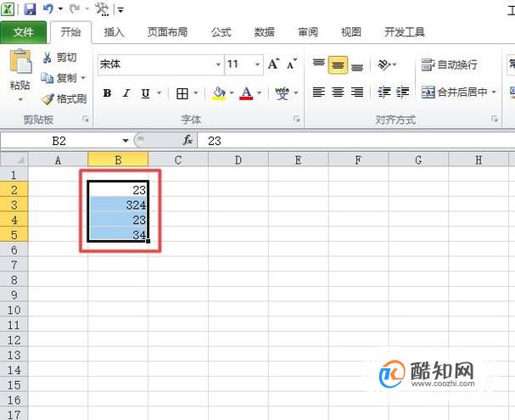Select row 6 header
515x420 pixels.
coord(14,250)
